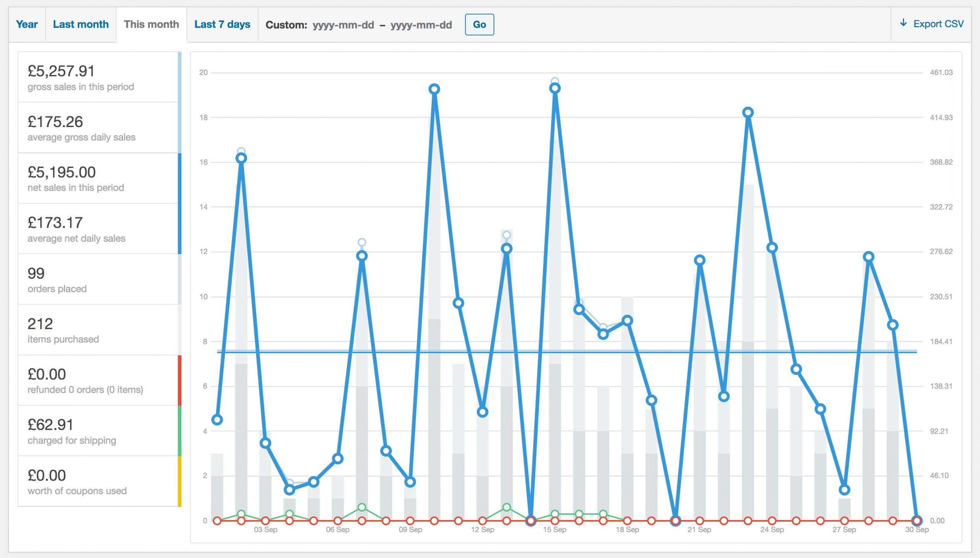This screenshot has height=558, width=980.
Task: Click the 24 Sep axis label
Action: click(x=772, y=530)
